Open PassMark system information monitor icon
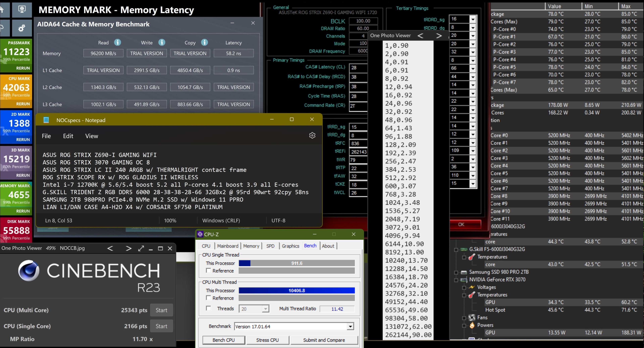 [22, 10]
